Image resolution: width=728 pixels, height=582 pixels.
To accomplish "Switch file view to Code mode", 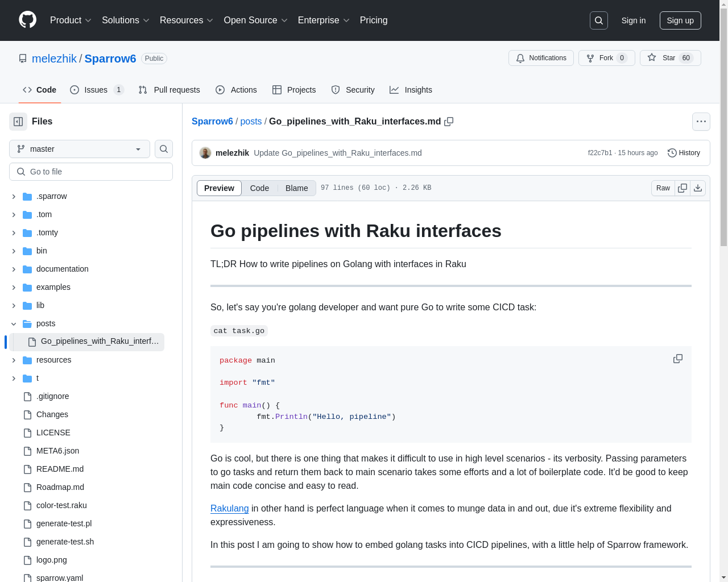I will [x=259, y=188].
